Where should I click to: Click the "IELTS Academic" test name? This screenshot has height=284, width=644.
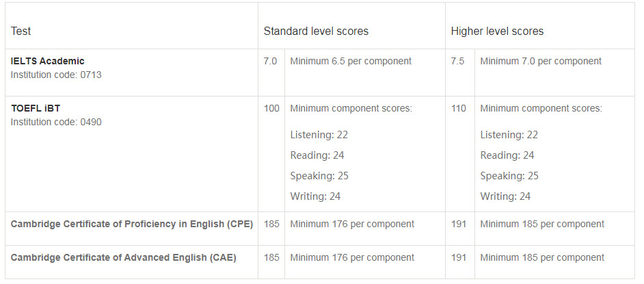coord(48,62)
